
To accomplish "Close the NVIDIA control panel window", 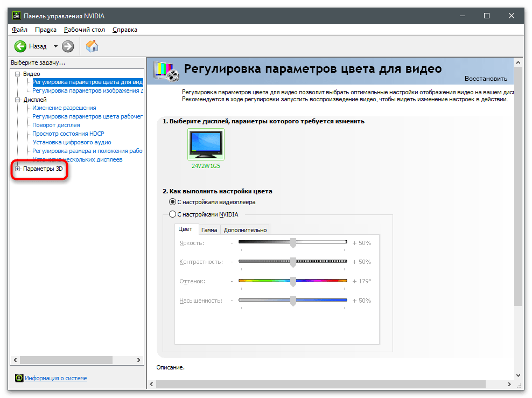I will 512,16.
